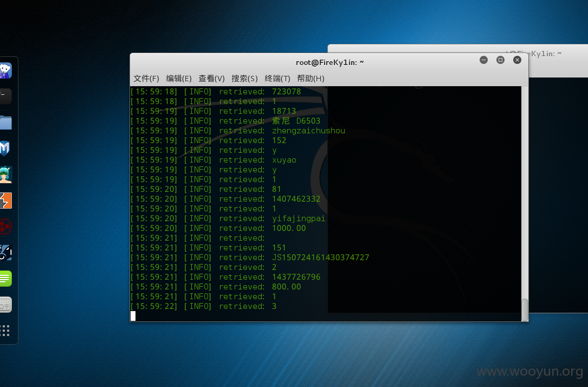Click retrieved value 151
Viewport: 588px width, 387px height.
pos(279,248)
